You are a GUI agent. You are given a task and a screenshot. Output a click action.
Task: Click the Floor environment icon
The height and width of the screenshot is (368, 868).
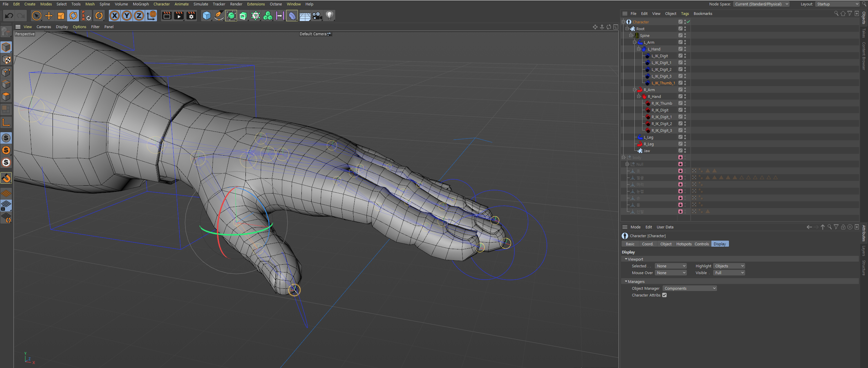[x=305, y=16]
